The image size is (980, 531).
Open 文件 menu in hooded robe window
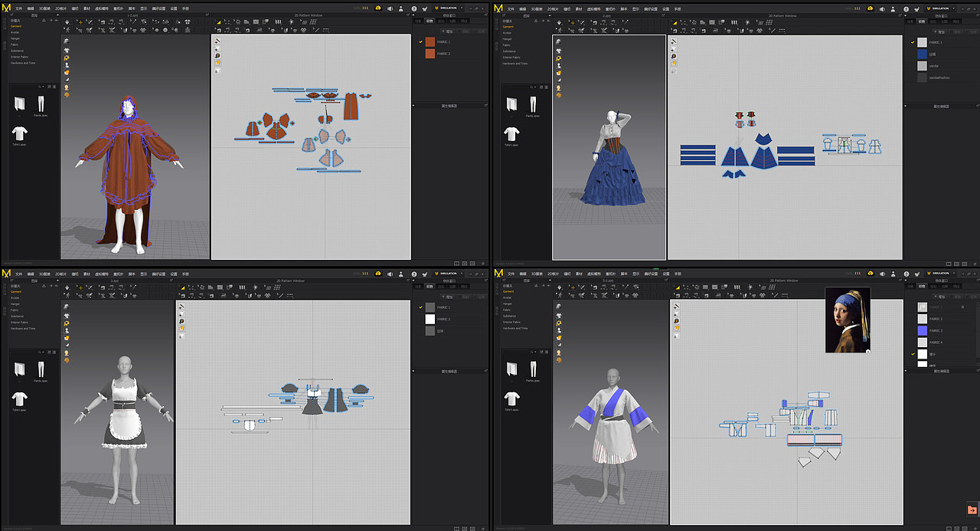[18, 8]
